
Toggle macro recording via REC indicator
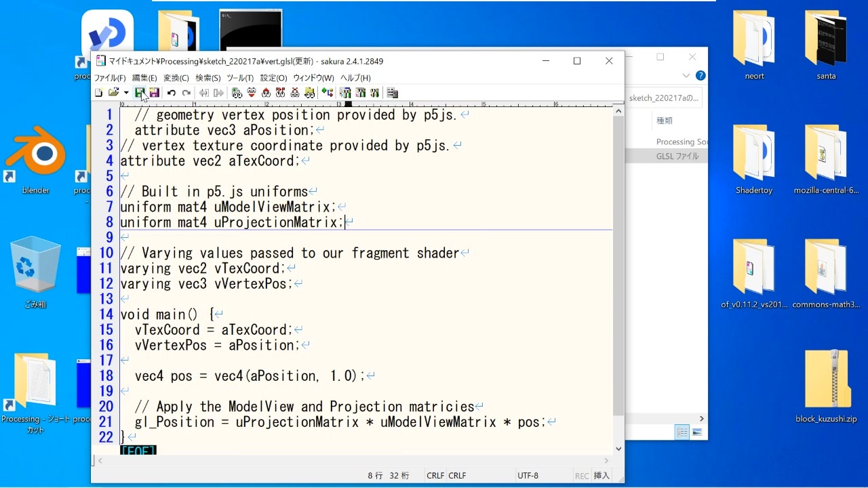582,475
